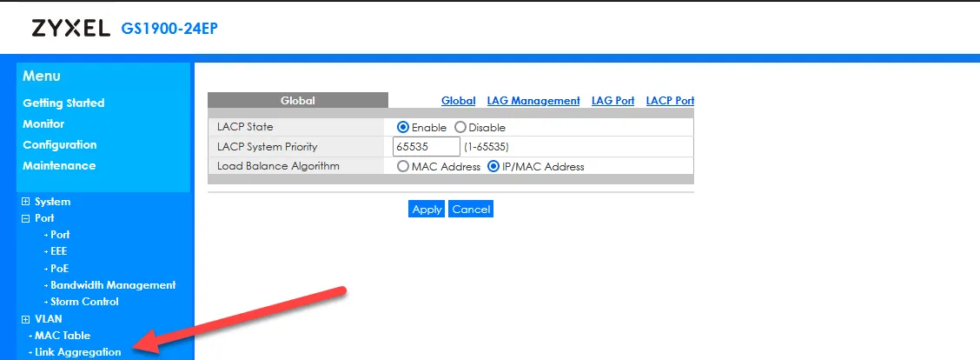Select Disable for LACP State
The width and height of the screenshot is (980, 360).
coord(460,127)
